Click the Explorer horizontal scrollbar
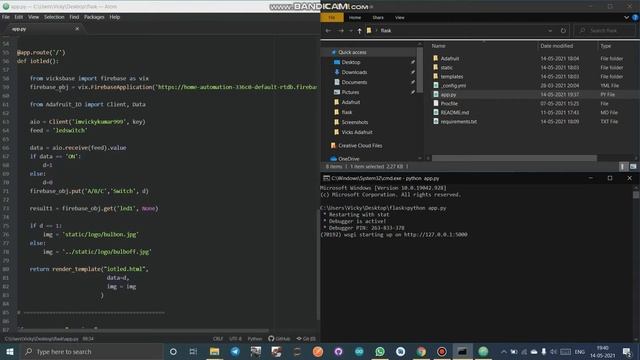Screen dimensions: 640x360 pos(514,158)
